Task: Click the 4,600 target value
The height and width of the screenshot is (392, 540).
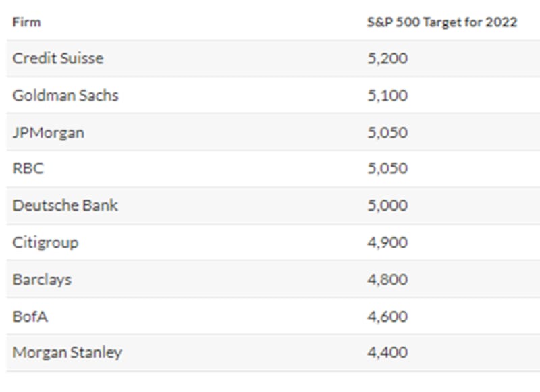Action: pyautogui.click(x=387, y=315)
